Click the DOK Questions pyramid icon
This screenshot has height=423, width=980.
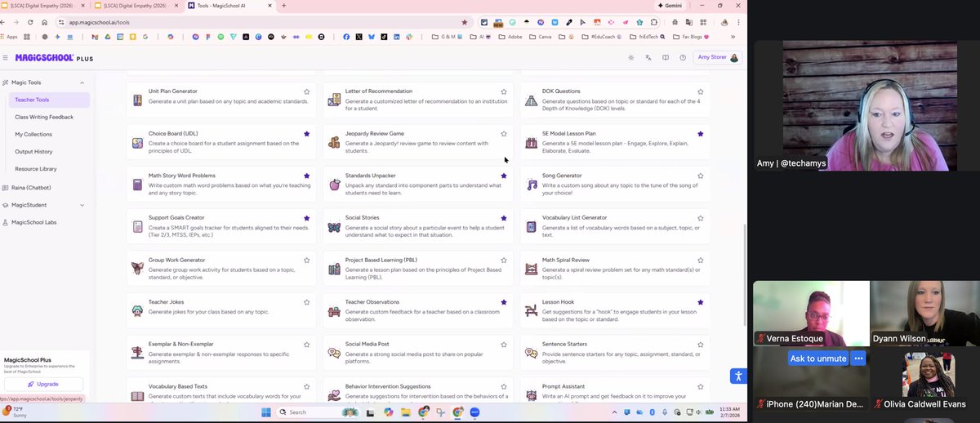coord(532,100)
